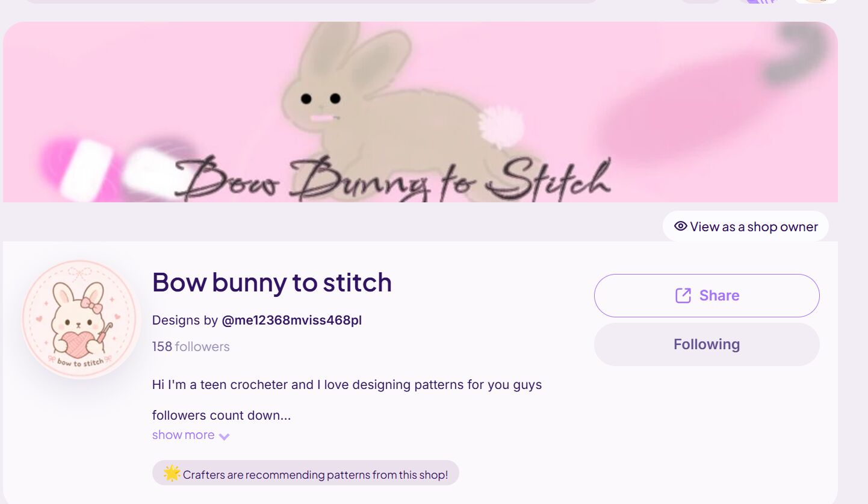Image resolution: width=868 pixels, height=504 pixels.
Task: Click the cursive Bow Bunny to Stitch text
Action: click(x=392, y=178)
